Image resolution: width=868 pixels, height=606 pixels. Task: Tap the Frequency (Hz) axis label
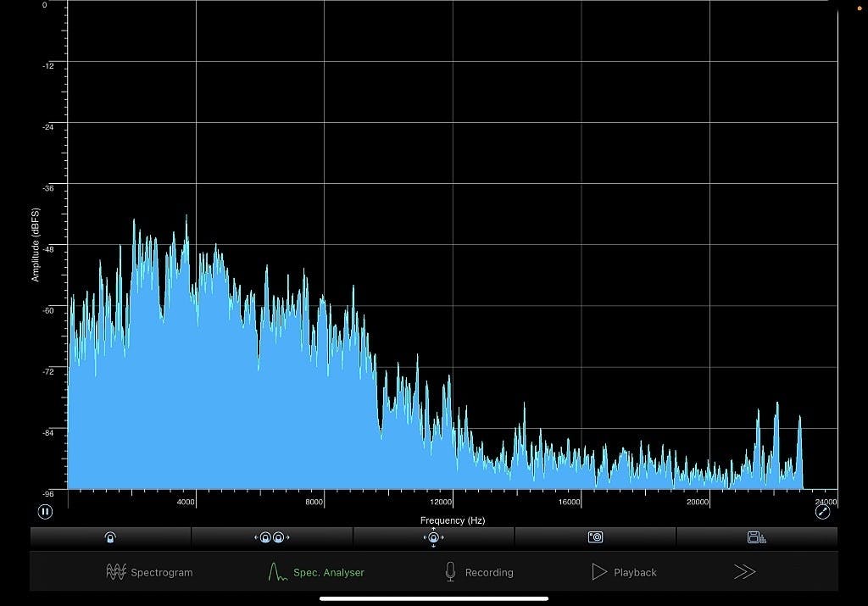(453, 520)
